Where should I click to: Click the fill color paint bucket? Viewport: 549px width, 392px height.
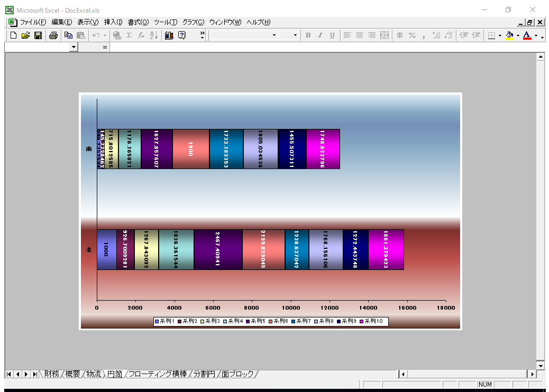(509, 35)
